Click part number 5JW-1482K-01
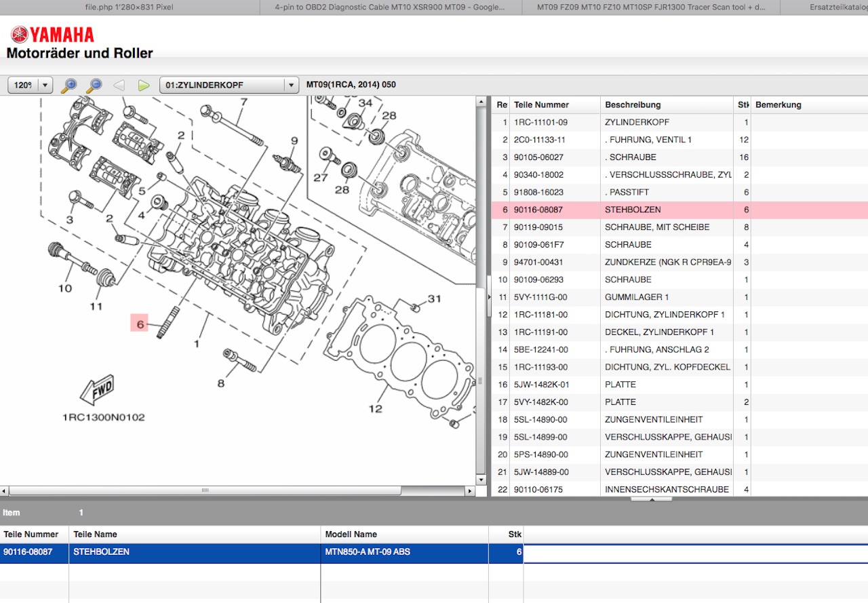The height and width of the screenshot is (603, 868). [541, 384]
